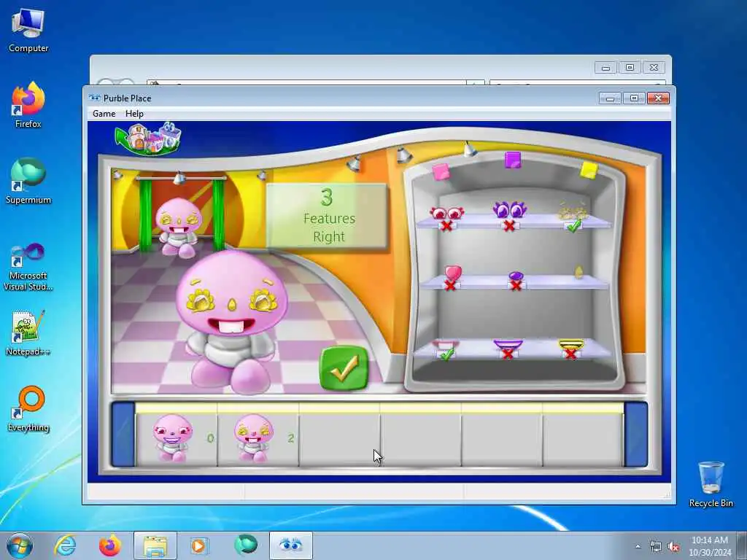
Task: Open the Firefox desktop shortcut
Action: [x=28, y=105]
